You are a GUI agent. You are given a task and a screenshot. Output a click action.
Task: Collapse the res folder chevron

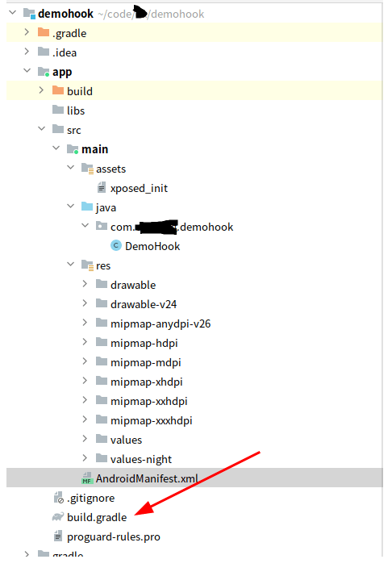(x=70, y=265)
